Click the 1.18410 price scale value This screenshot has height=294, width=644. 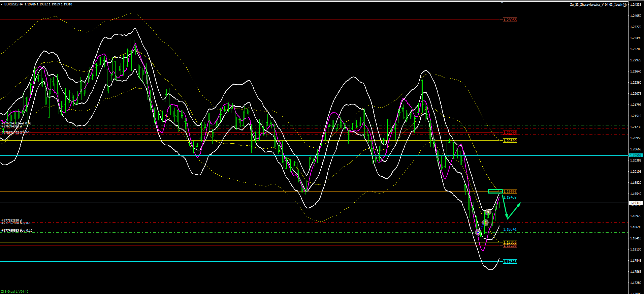(636, 238)
